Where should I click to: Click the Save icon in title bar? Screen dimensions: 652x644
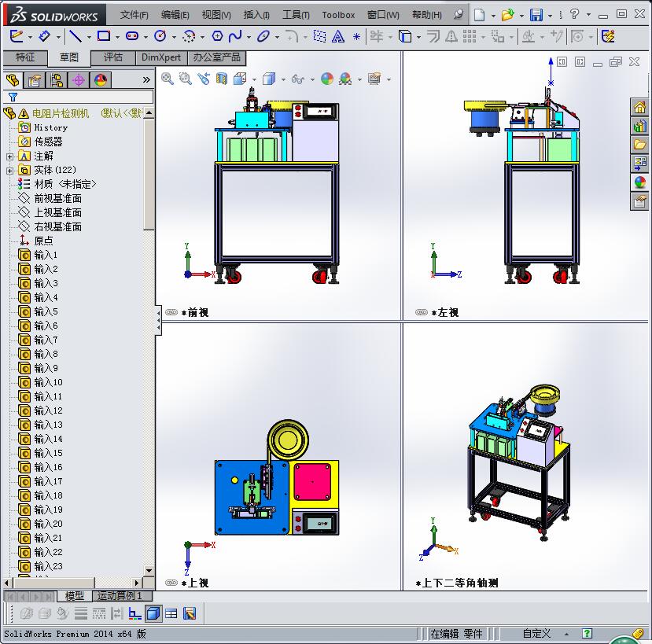(x=536, y=15)
